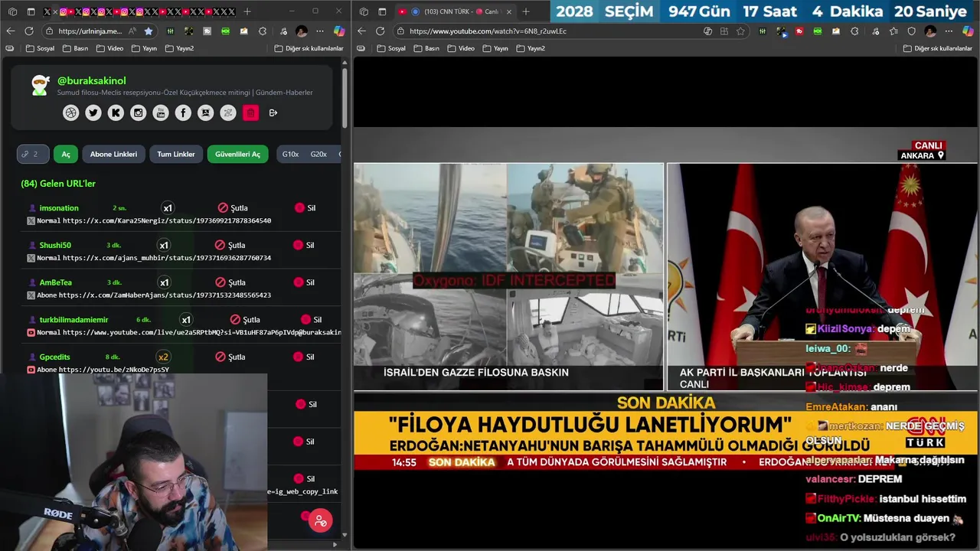Ban Gpcedits with Şutla
The width and height of the screenshot is (980, 551).
pos(230,357)
